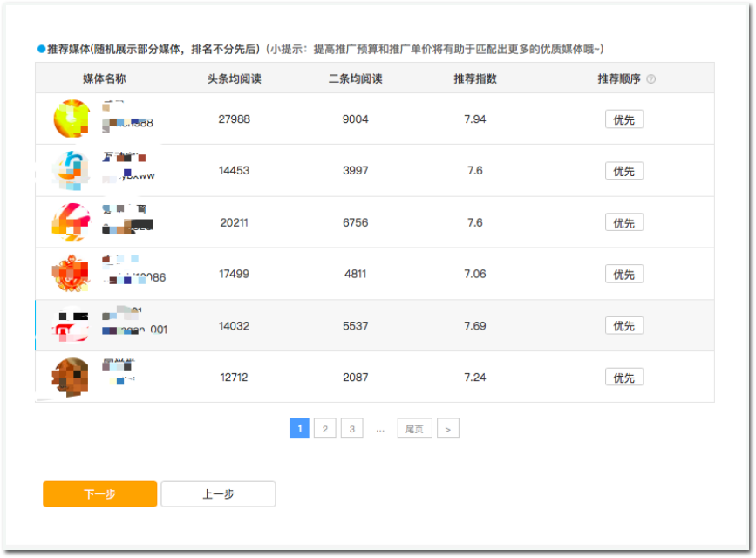Image resolution: width=756 pixels, height=558 pixels.
Task: Click the 头条均阅读 column header
Action: pos(234,78)
